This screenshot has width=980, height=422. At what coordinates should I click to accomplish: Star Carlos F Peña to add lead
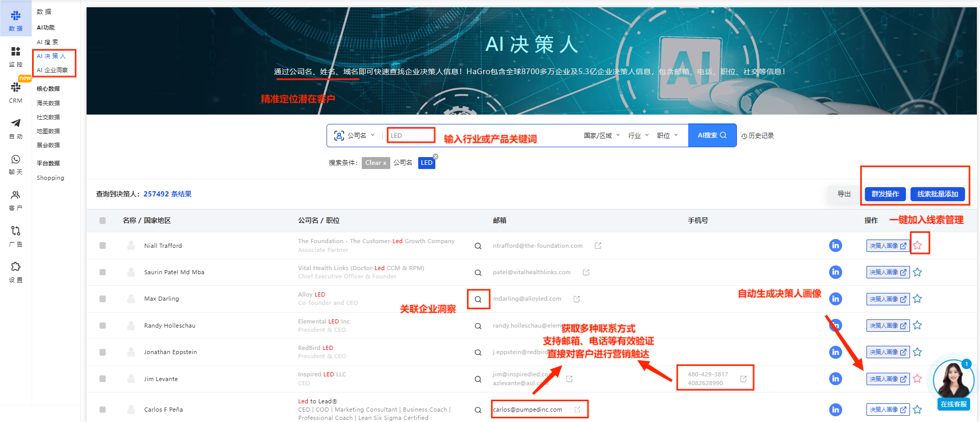pyautogui.click(x=917, y=410)
